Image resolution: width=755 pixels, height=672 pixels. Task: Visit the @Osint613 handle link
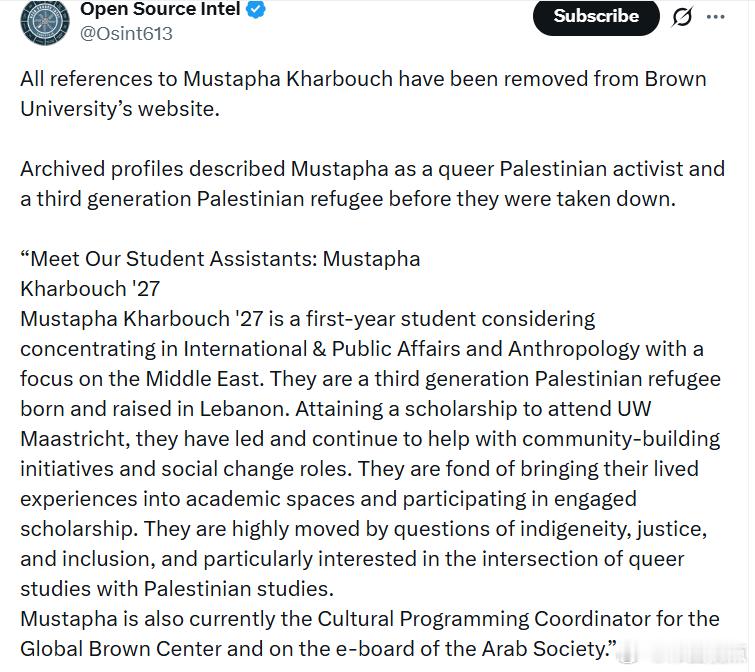(126, 33)
